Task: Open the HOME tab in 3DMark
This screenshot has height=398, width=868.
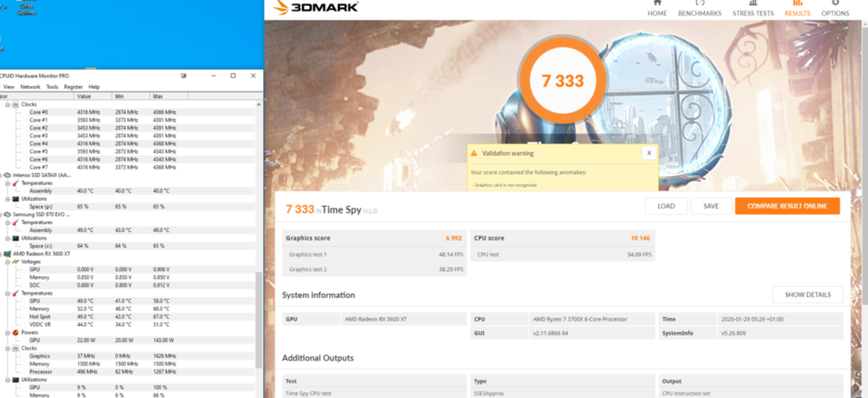Action: tap(657, 9)
